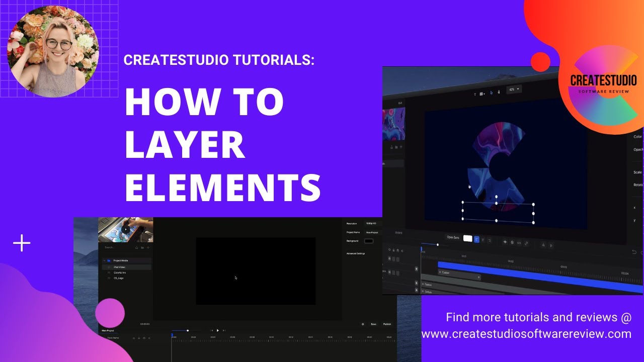Click the horizontal double-arrow icon in the text toolbar
644x362 pixels.
519,243
